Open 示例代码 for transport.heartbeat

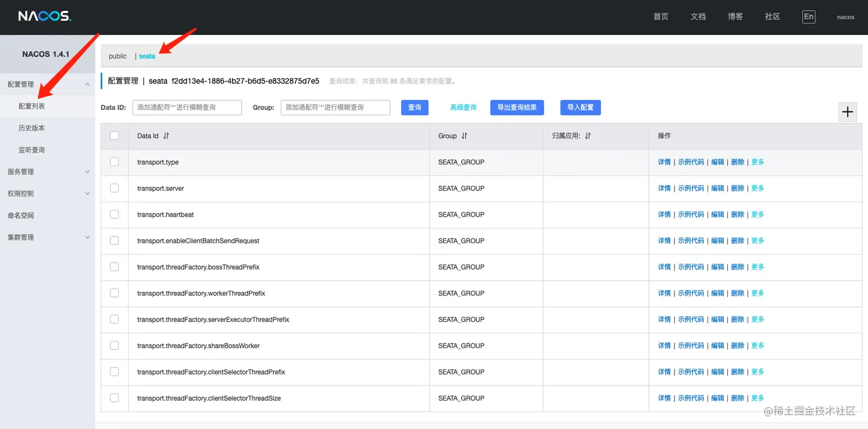pos(691,214)
